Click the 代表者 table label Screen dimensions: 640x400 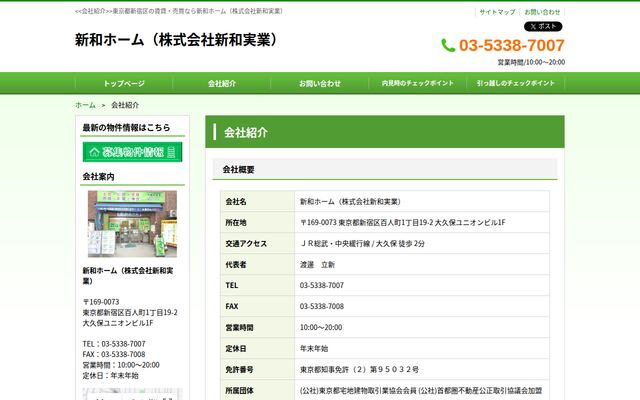tap(236, 264)
